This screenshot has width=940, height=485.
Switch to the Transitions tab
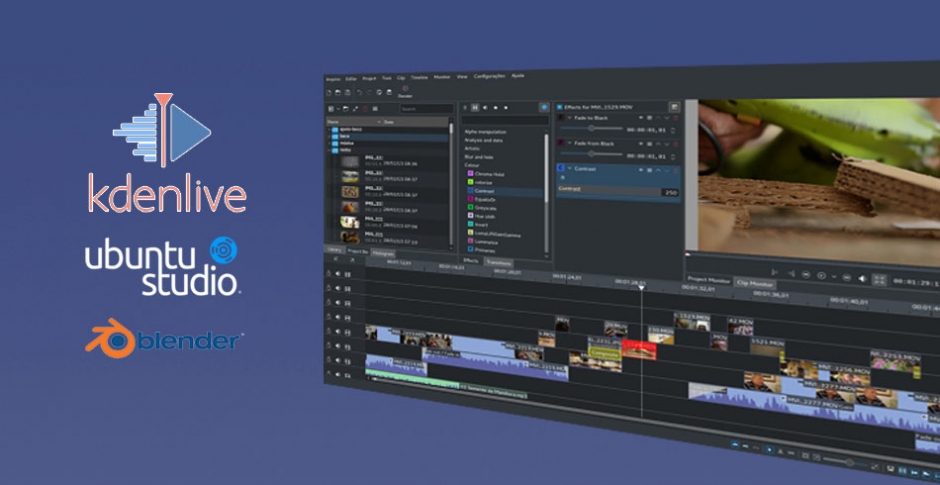point(498,263)
